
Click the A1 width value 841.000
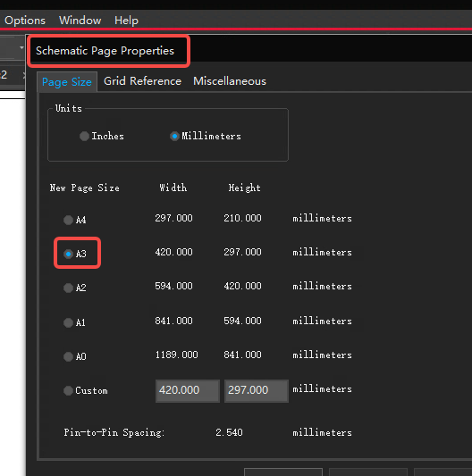(x=173, y=321)
